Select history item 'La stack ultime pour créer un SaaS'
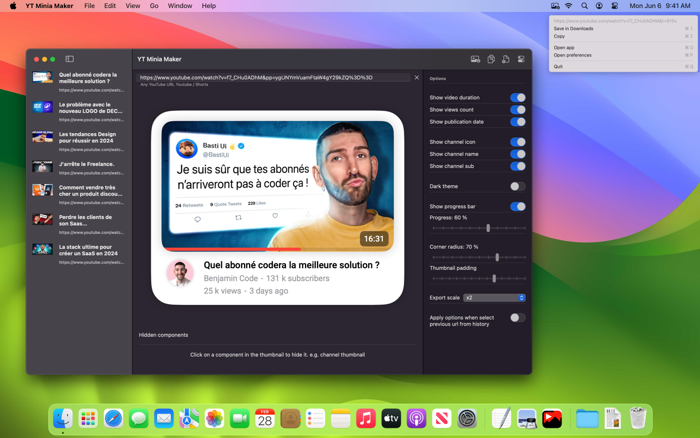 (79, 254)
